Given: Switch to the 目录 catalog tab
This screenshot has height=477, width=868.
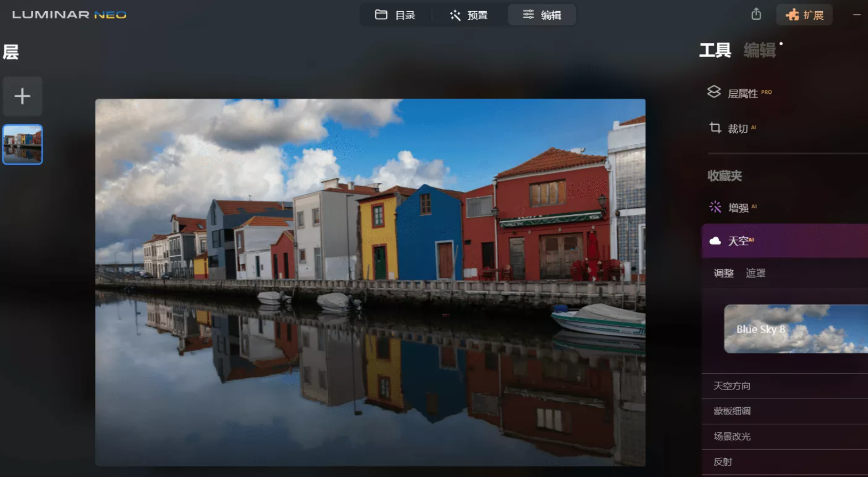Looking at the screenshot, I should [x=395, y=15].
